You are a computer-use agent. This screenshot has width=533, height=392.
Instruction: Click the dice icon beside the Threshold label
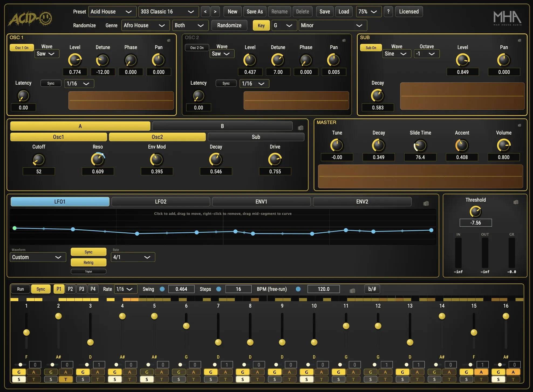(516, 202)
